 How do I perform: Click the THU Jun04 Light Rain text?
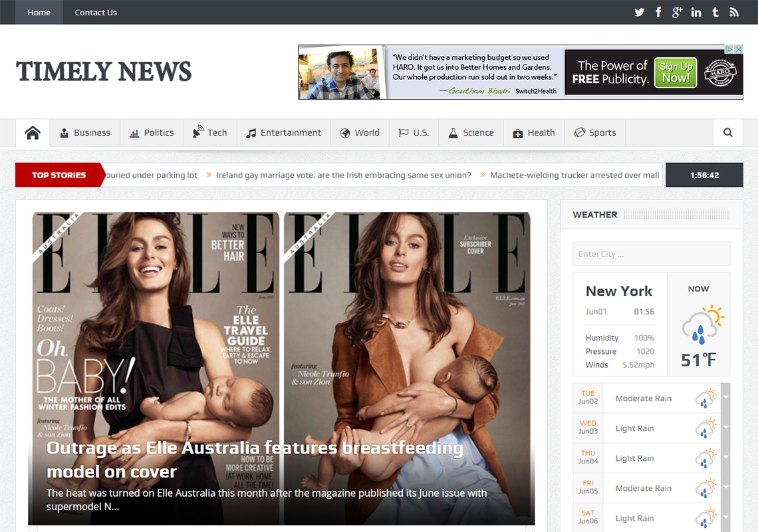635,458
